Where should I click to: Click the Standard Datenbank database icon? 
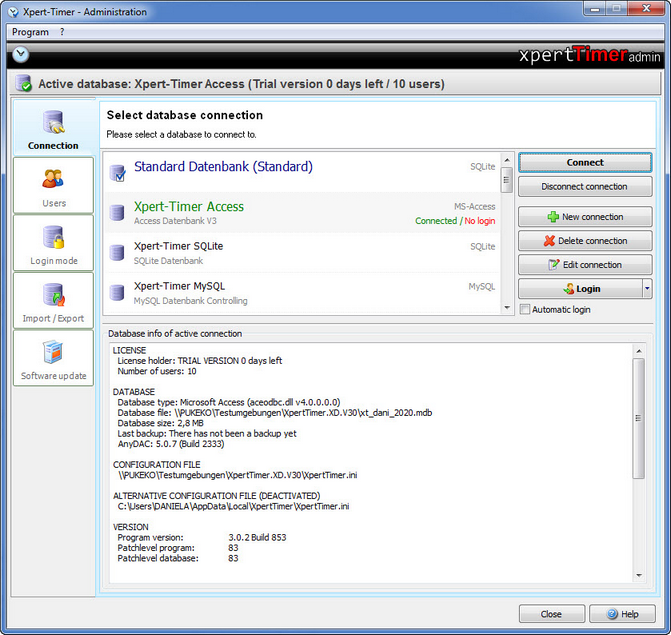pyautogui.click(x=117, y=173)
